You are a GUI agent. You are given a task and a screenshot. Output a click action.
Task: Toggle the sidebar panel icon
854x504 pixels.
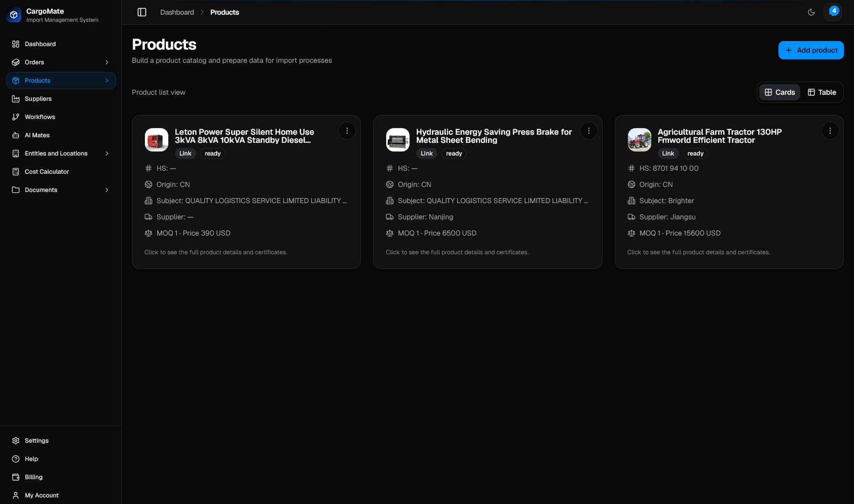click(142, 12)
